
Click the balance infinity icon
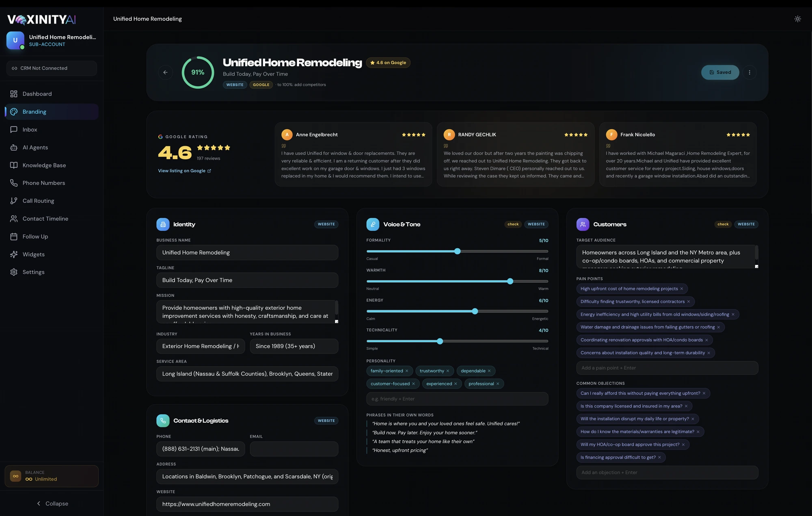coord(15,476)
